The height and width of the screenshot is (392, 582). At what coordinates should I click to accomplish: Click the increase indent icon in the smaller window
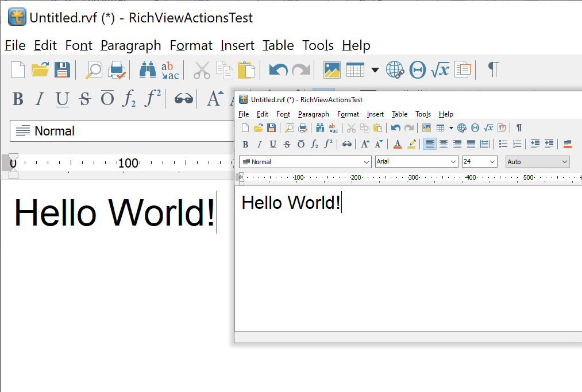pos(549,144)
